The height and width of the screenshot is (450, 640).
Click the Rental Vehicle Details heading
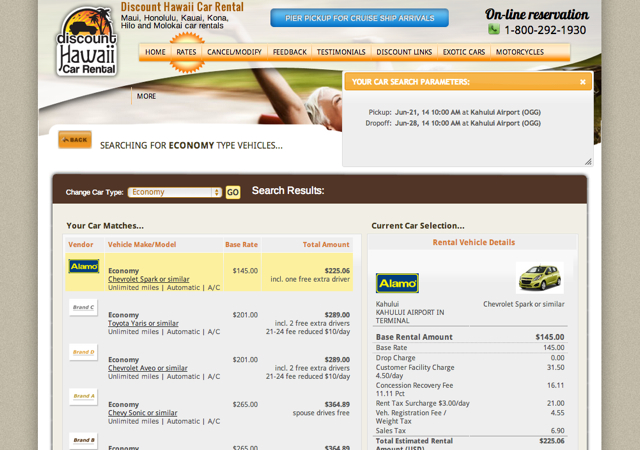(473, 242)
